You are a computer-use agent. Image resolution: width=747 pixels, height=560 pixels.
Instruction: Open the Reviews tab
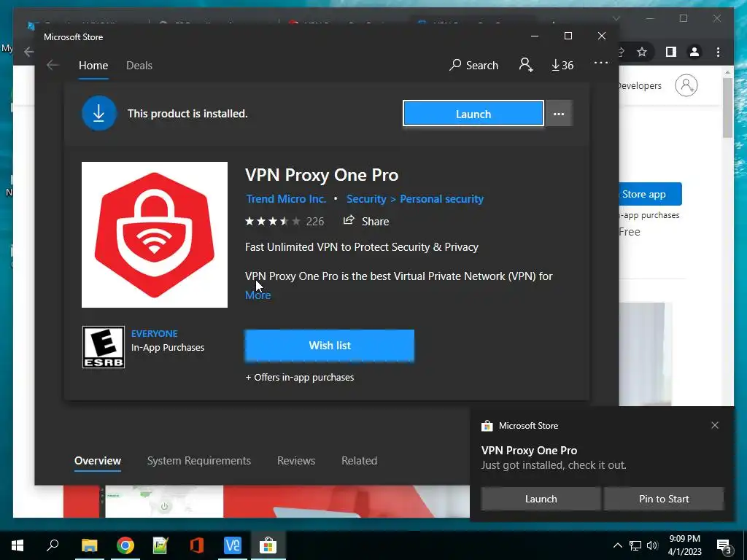(296, 461)
